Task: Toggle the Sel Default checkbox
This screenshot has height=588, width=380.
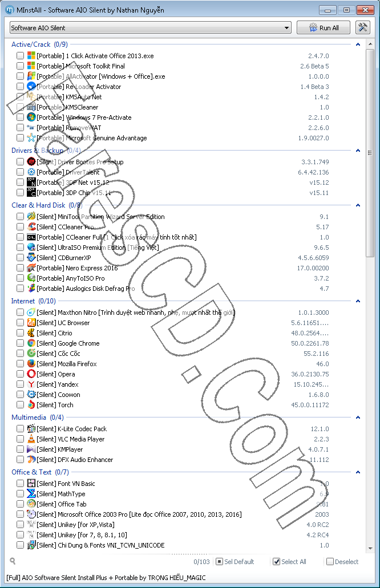Action: click(x=220, y=561)
